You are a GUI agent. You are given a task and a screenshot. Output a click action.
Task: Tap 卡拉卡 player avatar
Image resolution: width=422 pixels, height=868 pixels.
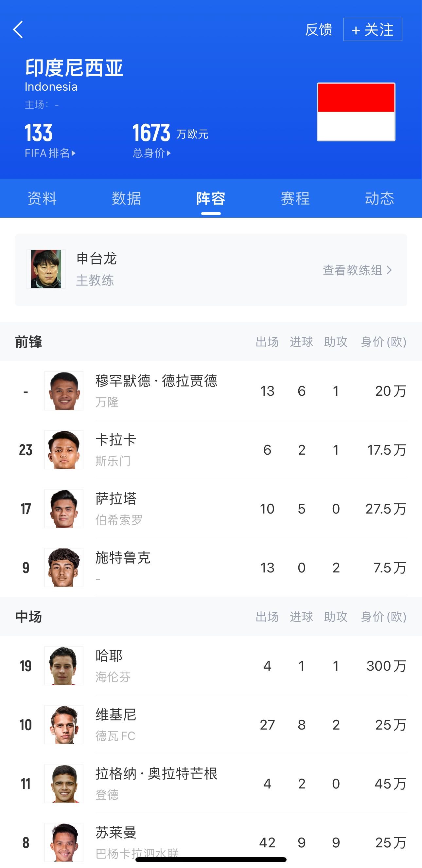64,450
